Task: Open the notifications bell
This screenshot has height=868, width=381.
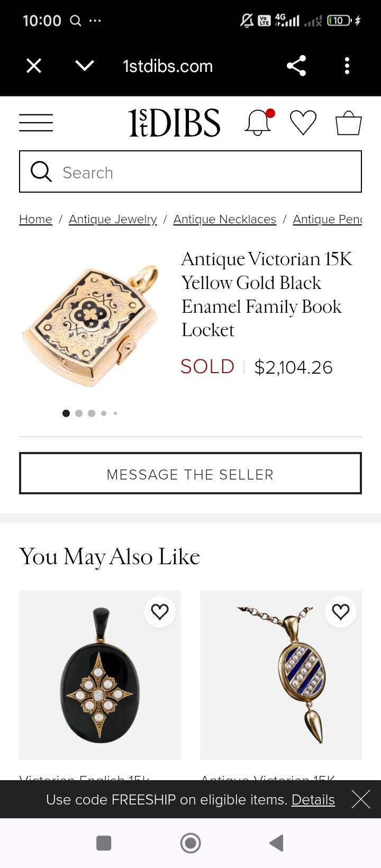Action: (258, 123)
